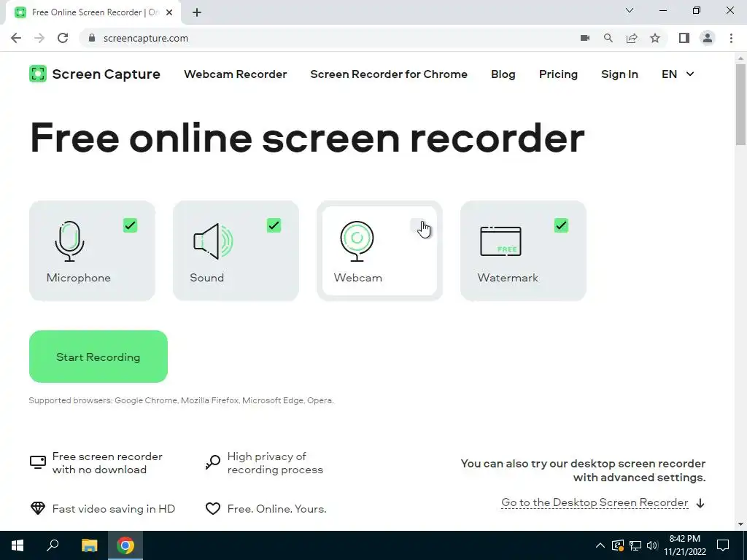This screenshot has width=747, height=560.
Task: Open Windows Start menu
Action: click(18, 545)
